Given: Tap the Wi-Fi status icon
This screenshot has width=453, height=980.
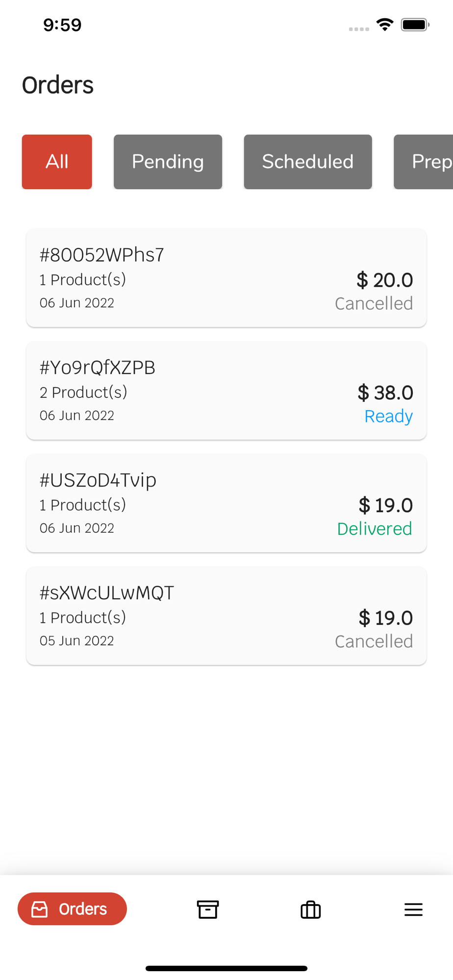Looking at the screenshot, I should 385,24.
